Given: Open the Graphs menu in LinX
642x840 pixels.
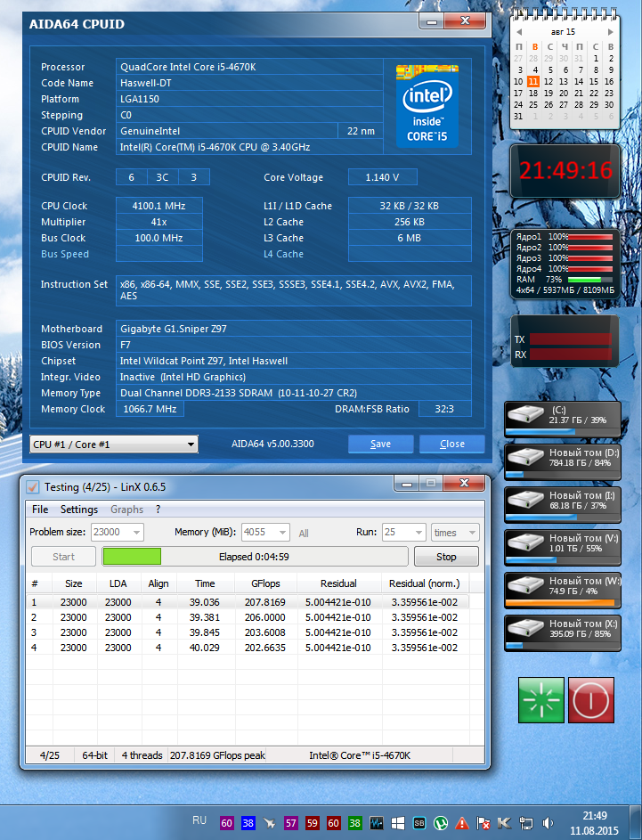Looking at the screenshot, I should [x=127, y=510].
